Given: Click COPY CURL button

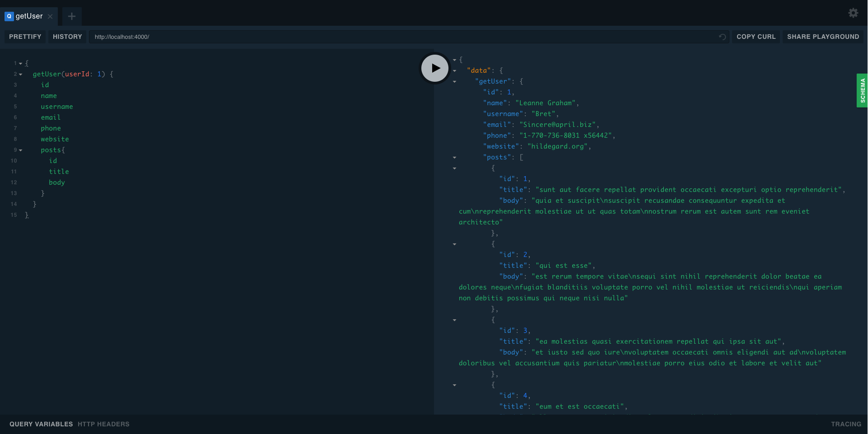Looking at the screenshot, I should tap(756, 37).
